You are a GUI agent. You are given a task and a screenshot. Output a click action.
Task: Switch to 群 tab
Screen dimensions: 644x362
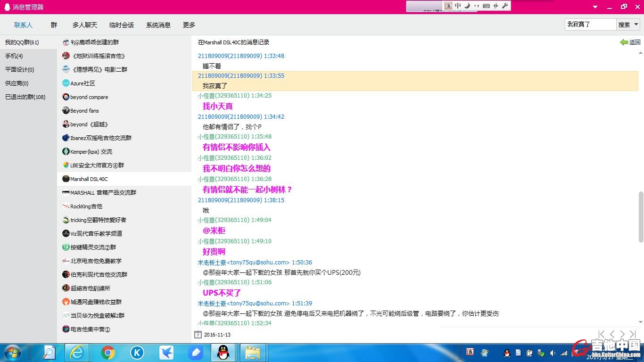tap(54, 25)
